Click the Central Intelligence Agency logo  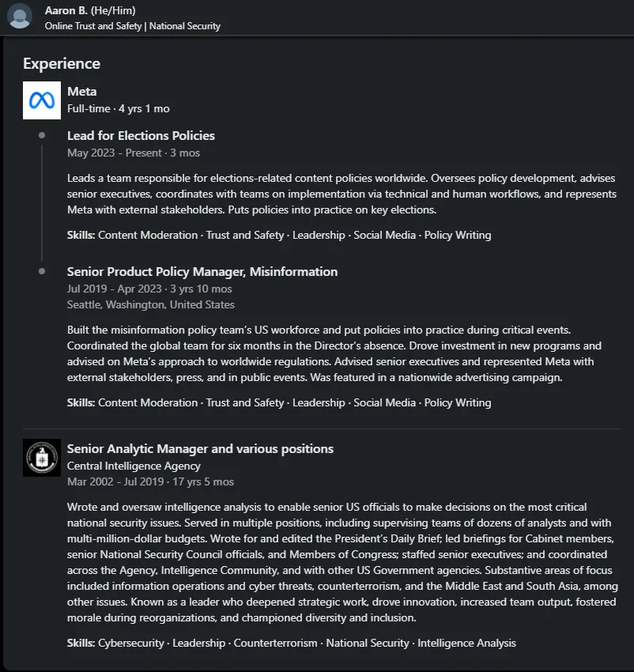(42, 458)
